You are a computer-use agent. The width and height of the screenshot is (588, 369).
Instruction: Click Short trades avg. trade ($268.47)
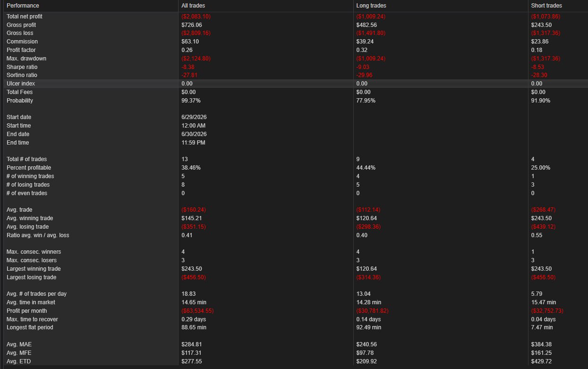coord(544,210)
